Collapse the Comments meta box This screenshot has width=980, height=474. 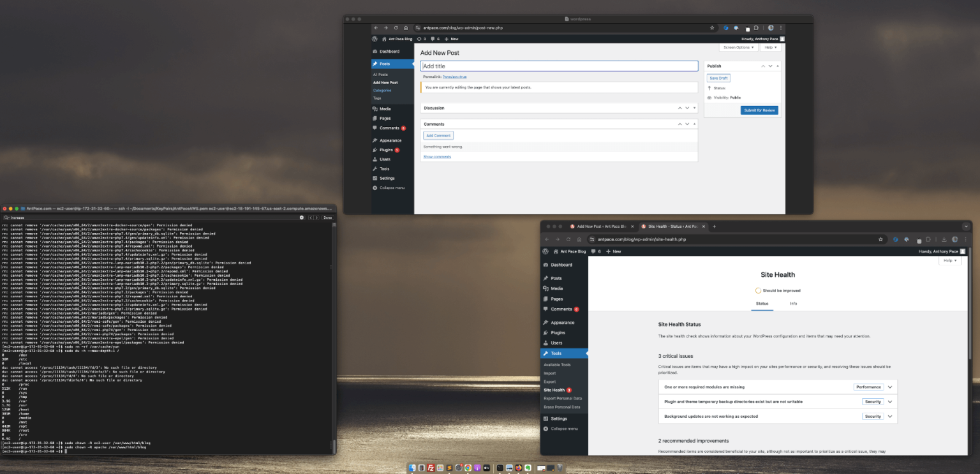click(695, 124)
